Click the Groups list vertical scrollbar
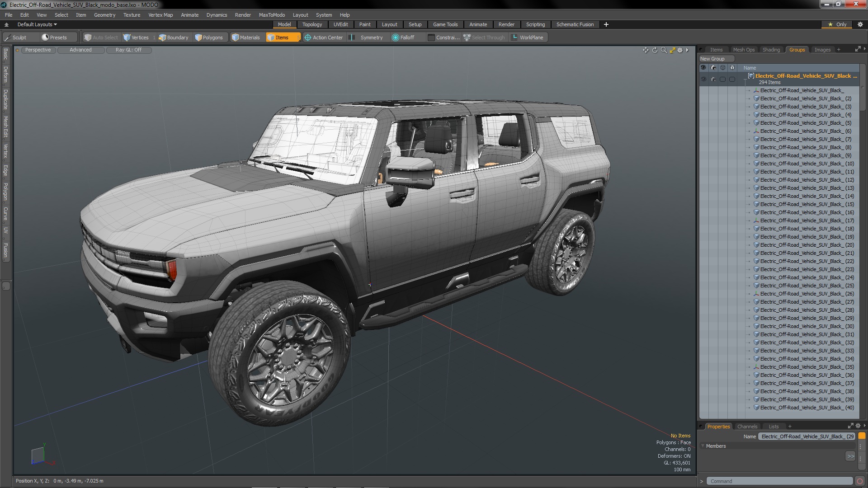This screenshot has width=868, height=488. click(x=863, y=88)
